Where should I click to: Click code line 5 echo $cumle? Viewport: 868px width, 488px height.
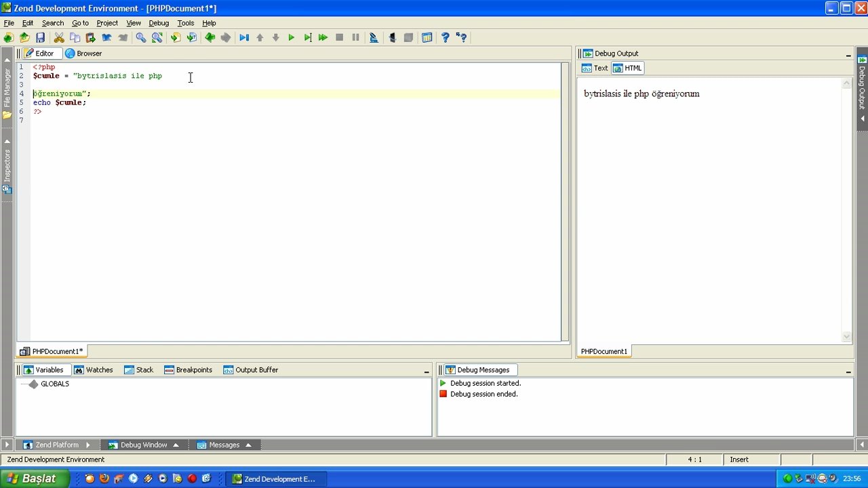(60, 102)
